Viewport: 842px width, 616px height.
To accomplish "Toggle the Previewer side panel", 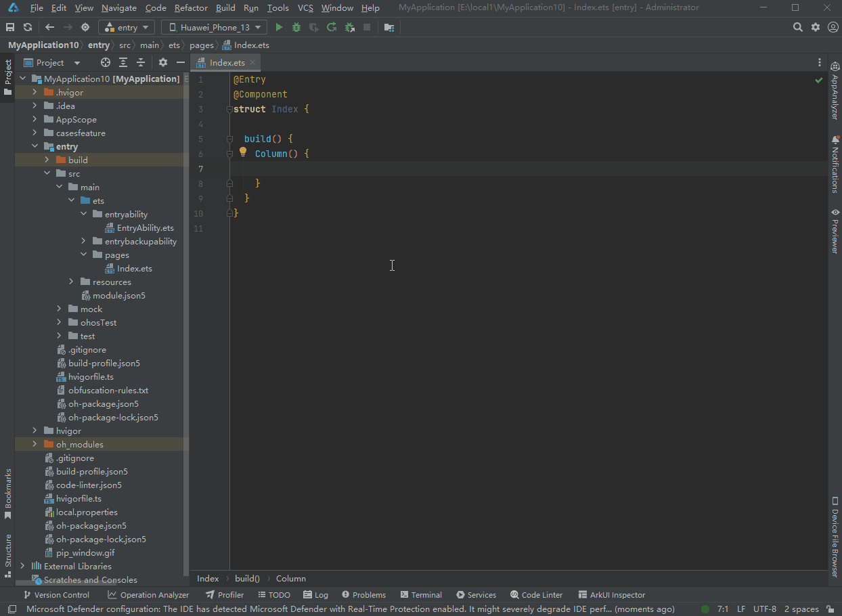I will pos(835,232).
